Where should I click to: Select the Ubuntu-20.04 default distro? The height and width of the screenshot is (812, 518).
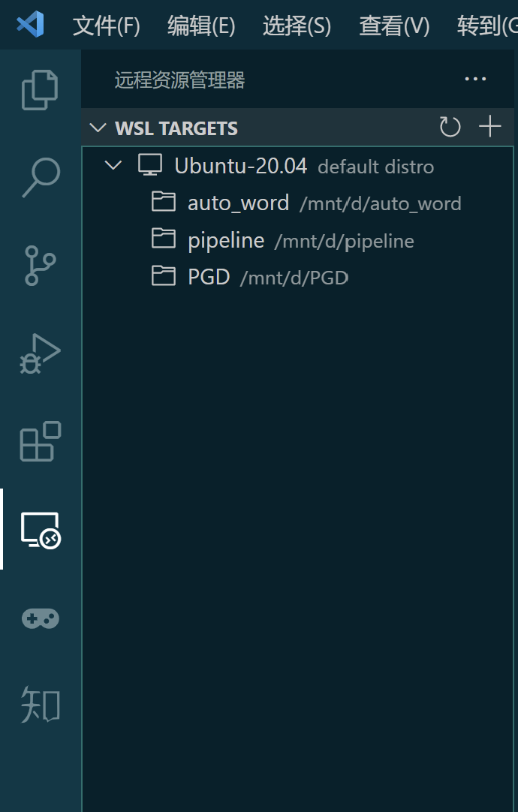click(x=240, y=166)
